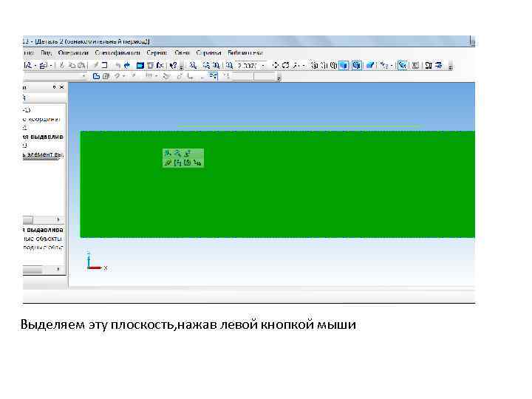Viewport: 532px width, 399px height.
Task: Toggle shaded with edges display icon
Action: pyautogui.click(x=356, y=65)
